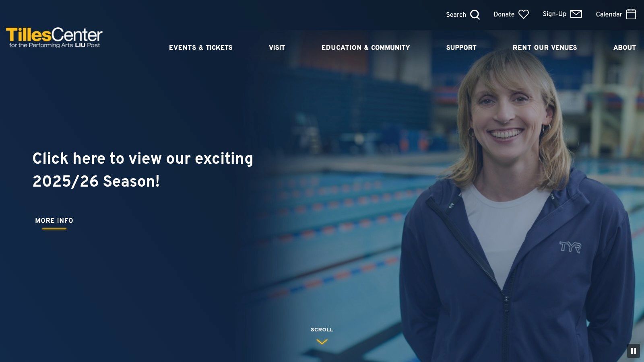The image size is (644, 362).
Task: Click the Sign-Up text link
Action: pos(554,14)
